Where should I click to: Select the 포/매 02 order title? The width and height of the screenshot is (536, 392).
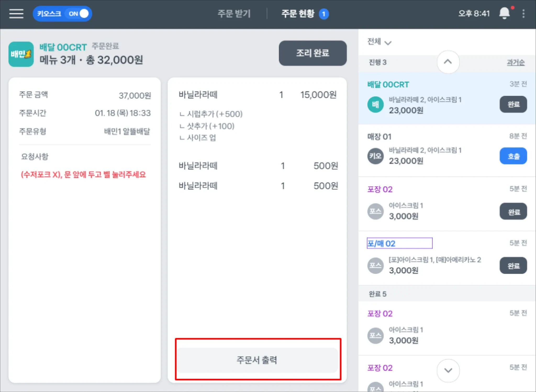tap(381, 243)
